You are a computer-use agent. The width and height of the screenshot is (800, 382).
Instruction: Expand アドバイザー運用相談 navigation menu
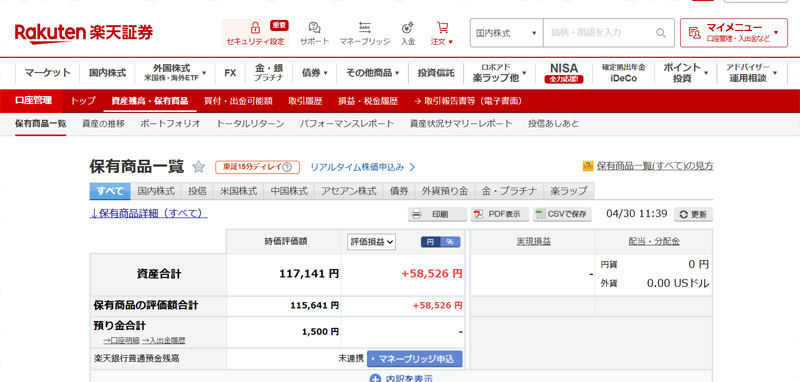click(752, 73)
